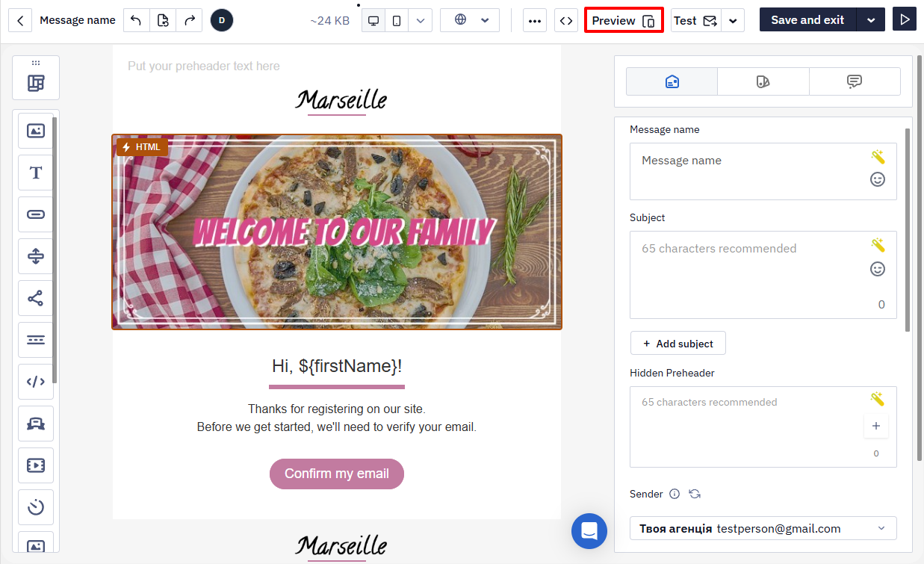Screen dimensions: 924x564
Task: Open the comments speech-bubble tab
Action: click(x=855, y=81)
